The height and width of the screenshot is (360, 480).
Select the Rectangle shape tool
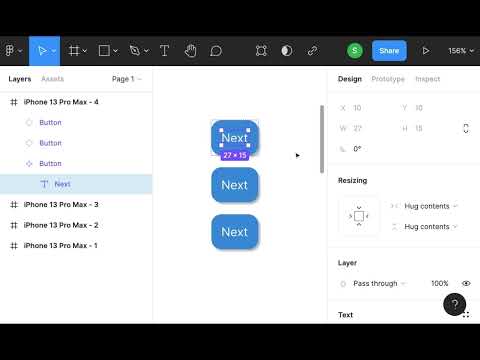click(104, 51)
